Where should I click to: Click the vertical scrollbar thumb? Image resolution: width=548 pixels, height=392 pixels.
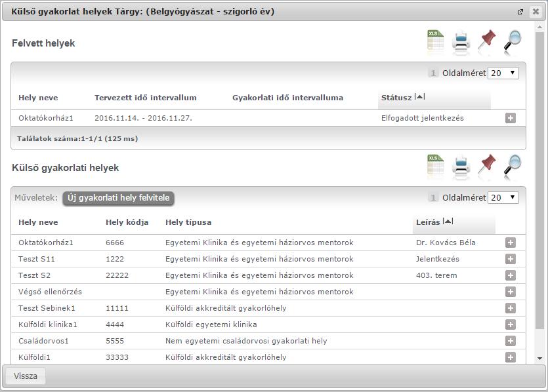(539, 181)
